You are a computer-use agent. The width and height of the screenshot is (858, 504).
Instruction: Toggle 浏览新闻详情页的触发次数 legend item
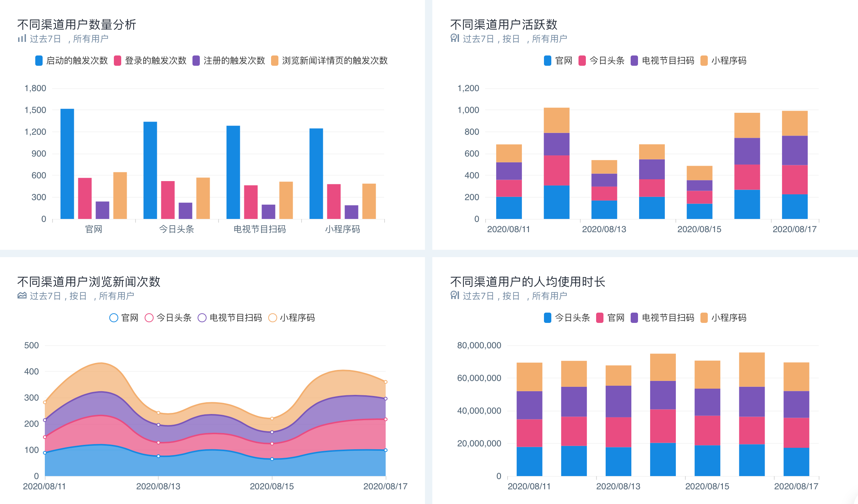point(329,61)
